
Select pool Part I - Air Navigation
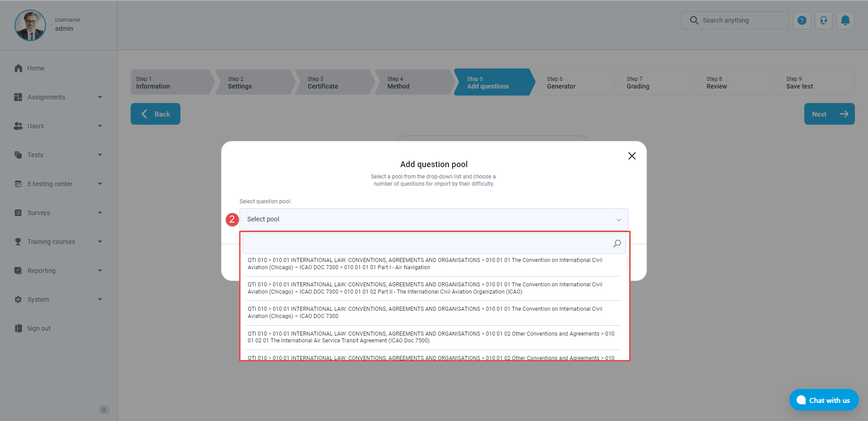coord(433,264)
